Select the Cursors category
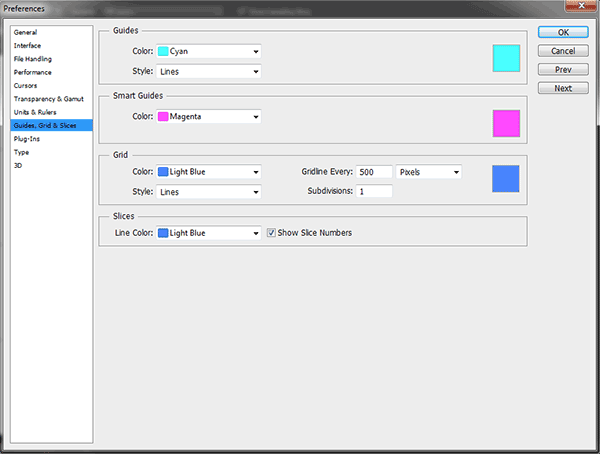The height and width of the screenshot is (454, 600). coord(25,85)
